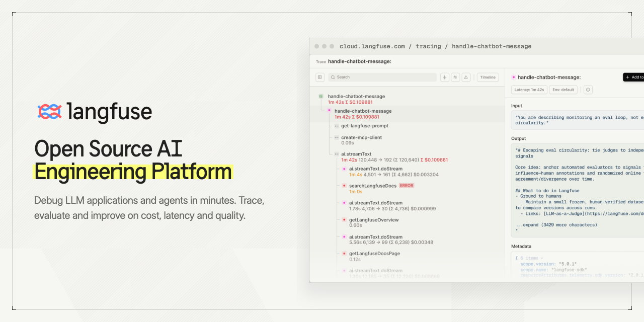Click the ERROR badge on searchLangfuseDocs
This screenshot has width=644, height=322.
(407, 186)
